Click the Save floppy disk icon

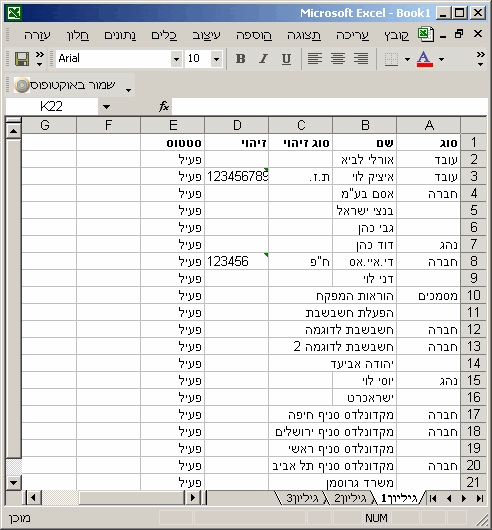pyautogui.click(x=22, y=59)
